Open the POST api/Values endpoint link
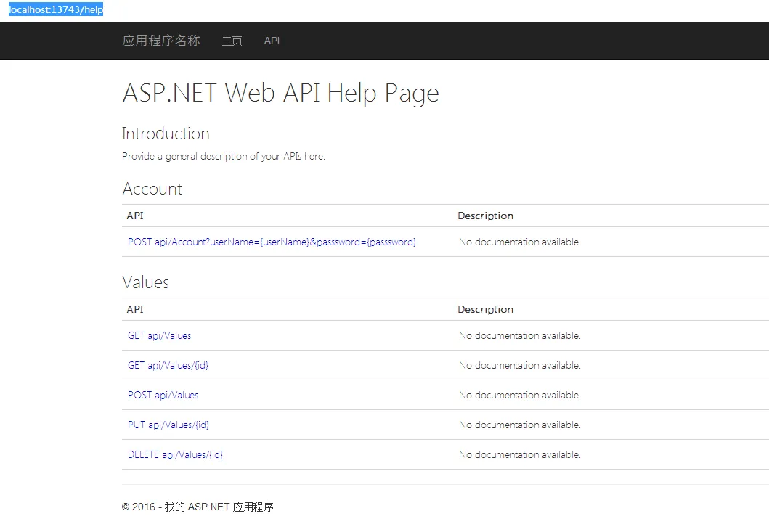 [163, 395]
